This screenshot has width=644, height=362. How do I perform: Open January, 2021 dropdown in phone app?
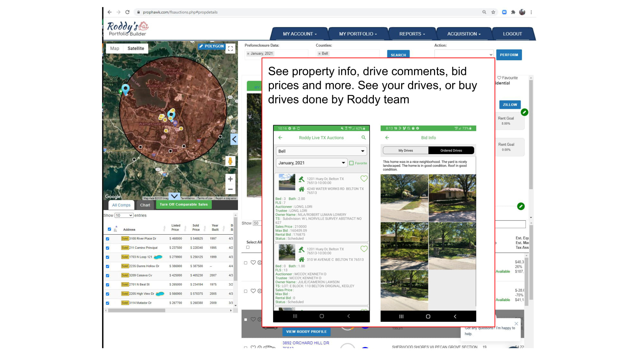coord(311,163)
